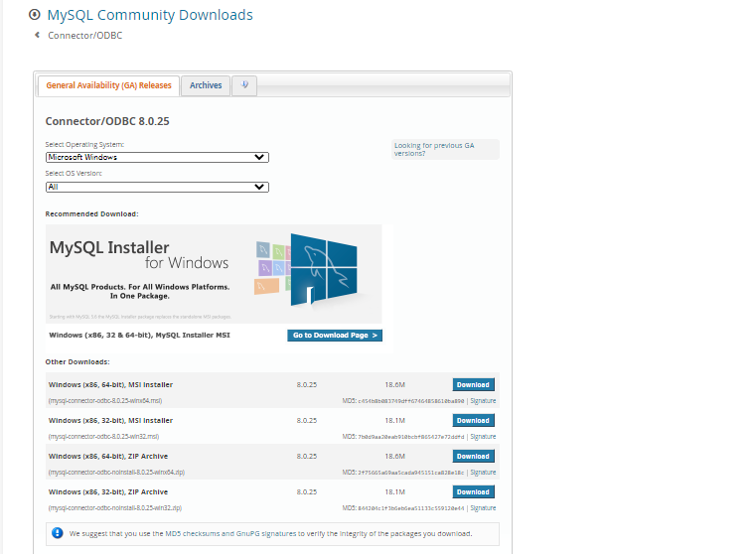Click the Windows (x86, 32-bit), MSI Installer title
This screenshot has height=554, width=756.
(x=110, y=421)
